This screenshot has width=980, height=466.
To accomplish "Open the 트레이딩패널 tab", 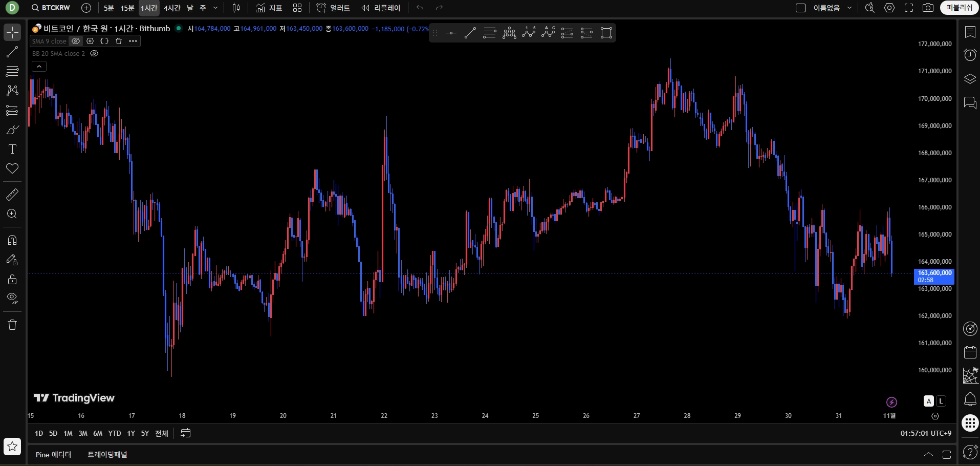I will pos(107,455).
